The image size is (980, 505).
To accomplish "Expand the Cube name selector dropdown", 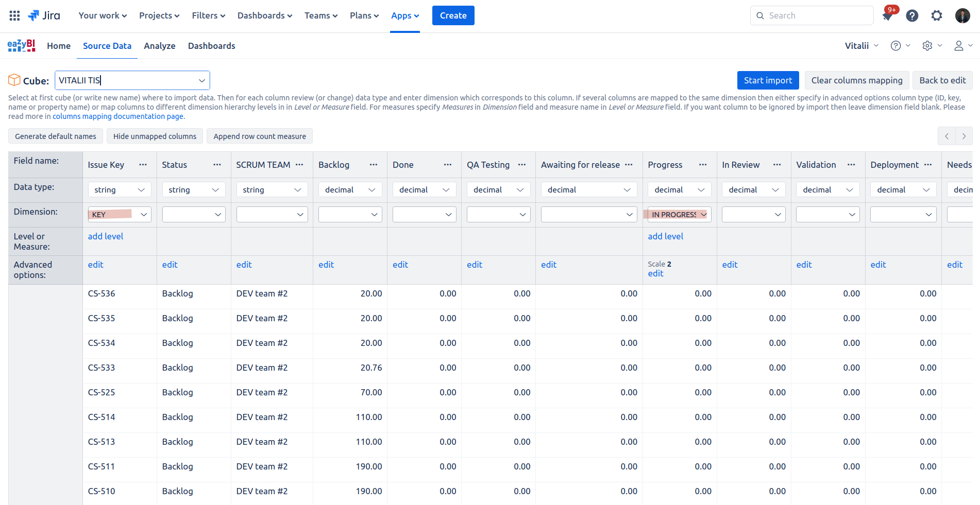I will click(201, 80).
